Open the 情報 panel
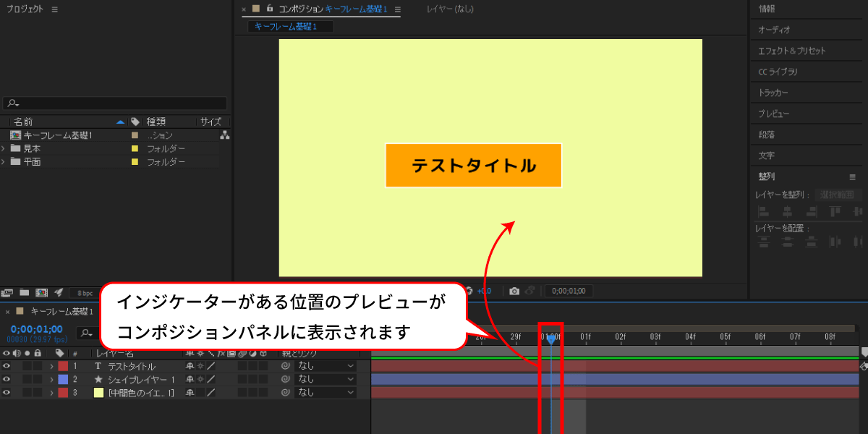The height and width of the screenshot is (434, 868). pos(767,9)
